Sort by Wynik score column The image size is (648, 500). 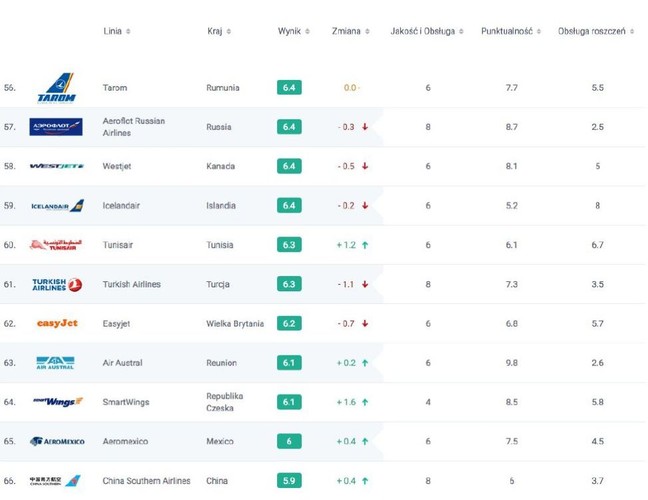tap(293, 31)
